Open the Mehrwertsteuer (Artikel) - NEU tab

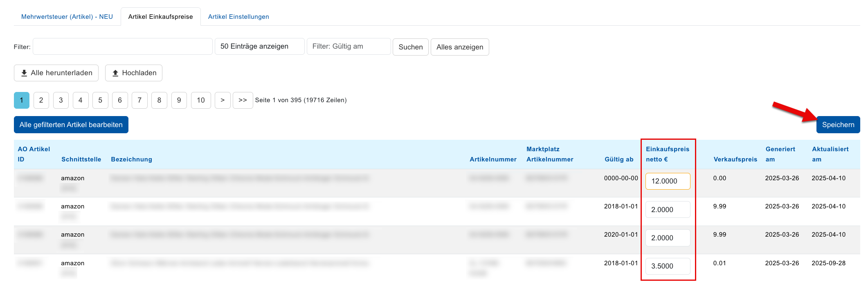pyautogui.click(x=67, y=17)
